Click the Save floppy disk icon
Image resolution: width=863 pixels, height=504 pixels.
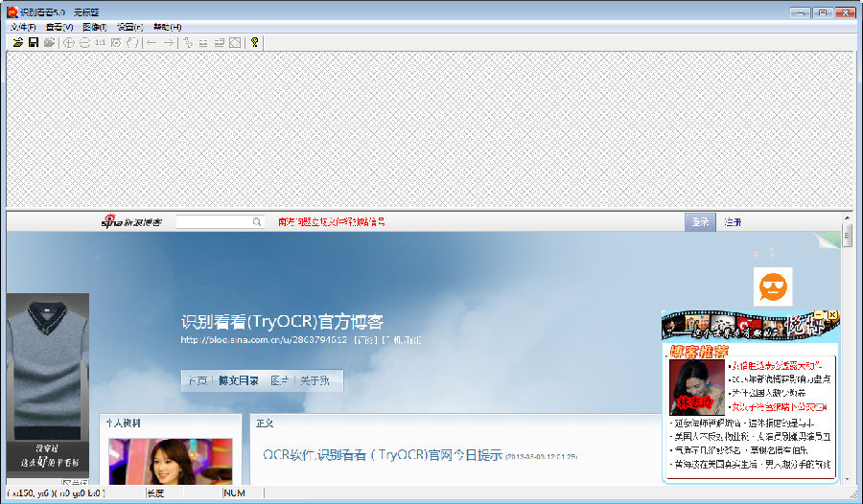coord(34,42)
